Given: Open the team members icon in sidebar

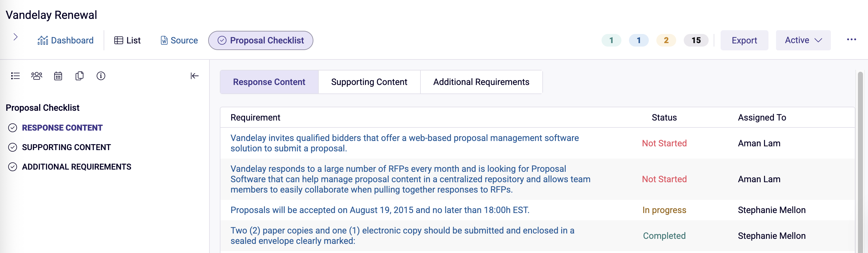Looking at the screenshot, I should coord(37,76).
